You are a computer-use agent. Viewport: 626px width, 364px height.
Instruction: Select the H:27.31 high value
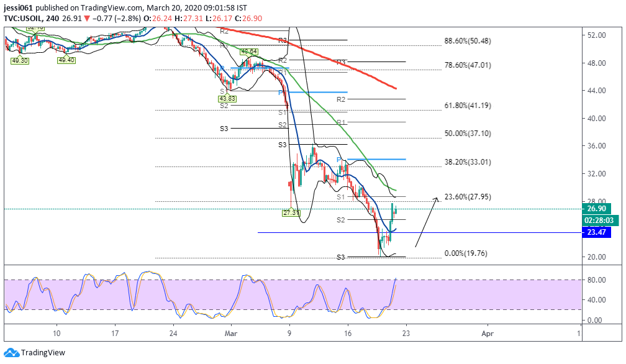[x=189, y=19]
